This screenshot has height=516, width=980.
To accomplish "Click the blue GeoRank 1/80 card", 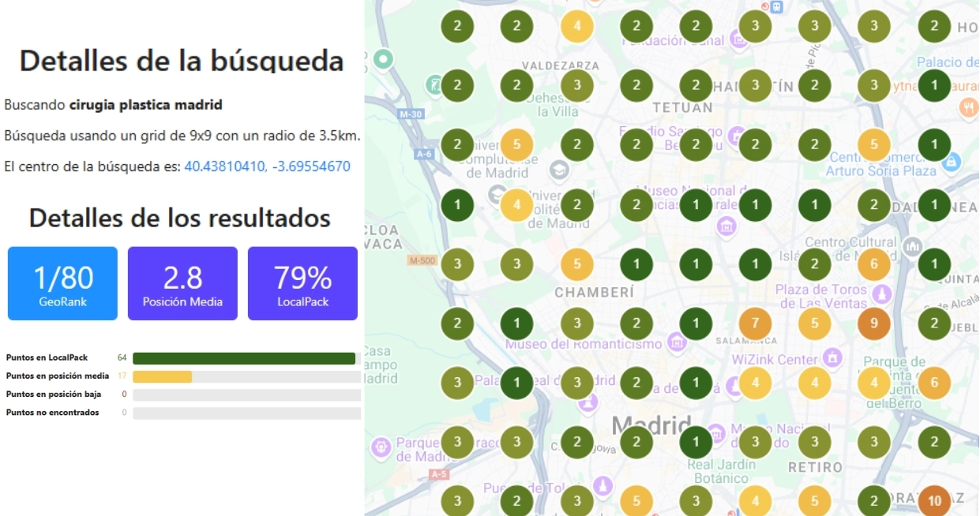I will coord(62,283).
